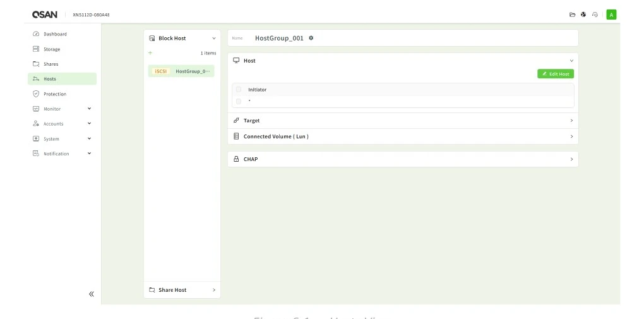Collapse the Host section chevron

coord(571,61)
